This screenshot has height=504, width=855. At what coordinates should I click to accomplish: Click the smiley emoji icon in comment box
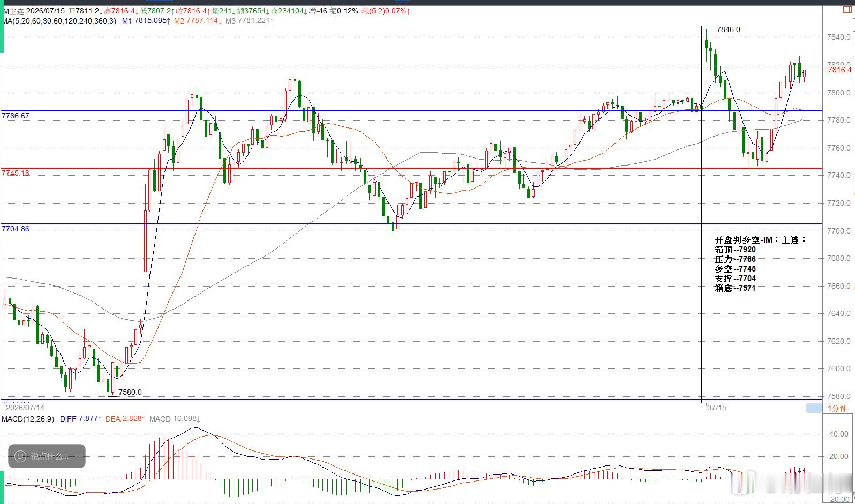click(x=20, y=456)
